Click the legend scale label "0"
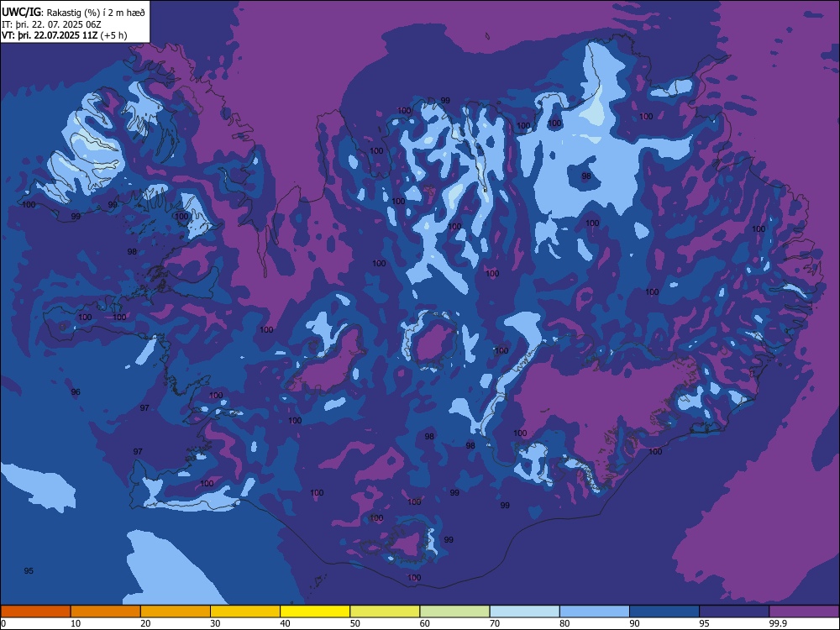Image resolution: width=840 pixels, height=630 pixels. pyautogui.click(x=3, y=623)
